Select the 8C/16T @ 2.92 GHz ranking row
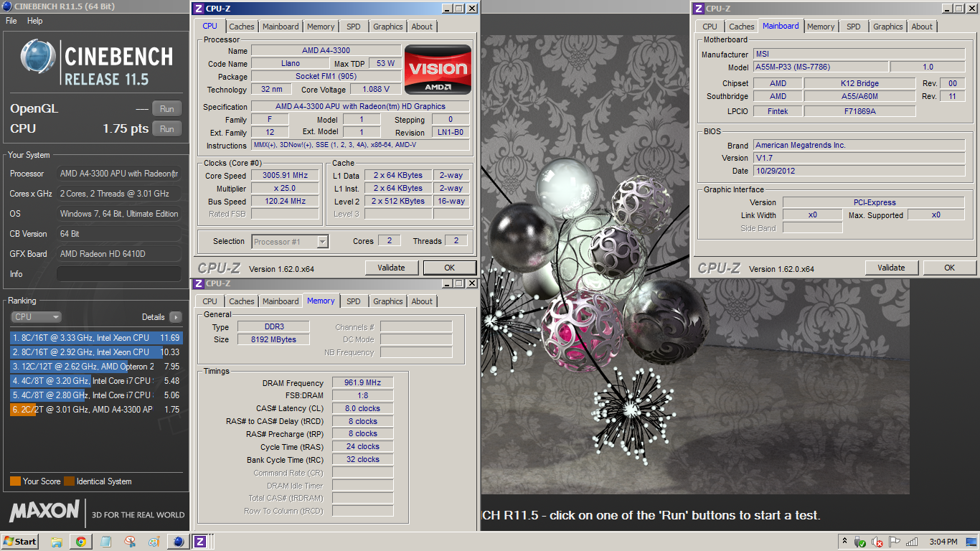This screenshot has width=980, height=551. point(96,352)
